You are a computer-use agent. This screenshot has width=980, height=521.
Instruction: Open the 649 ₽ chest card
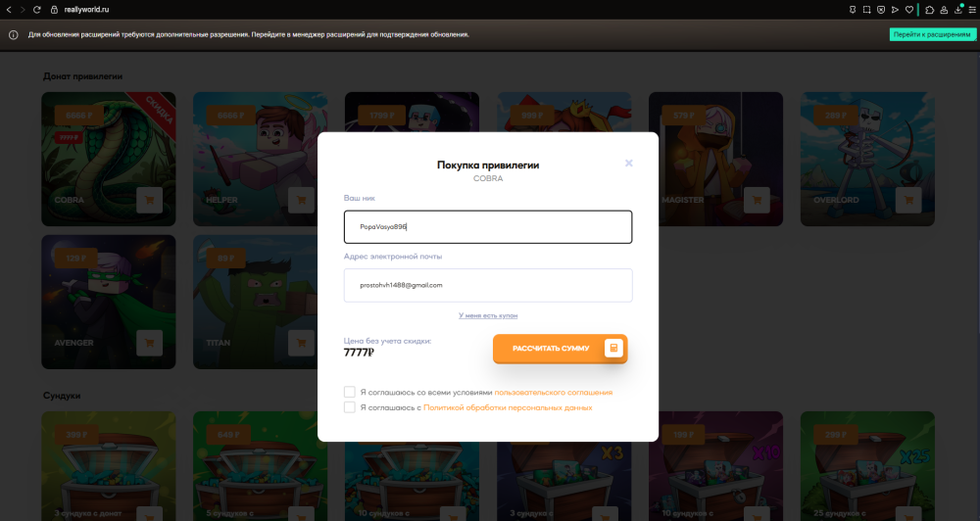tap(260, 466)
